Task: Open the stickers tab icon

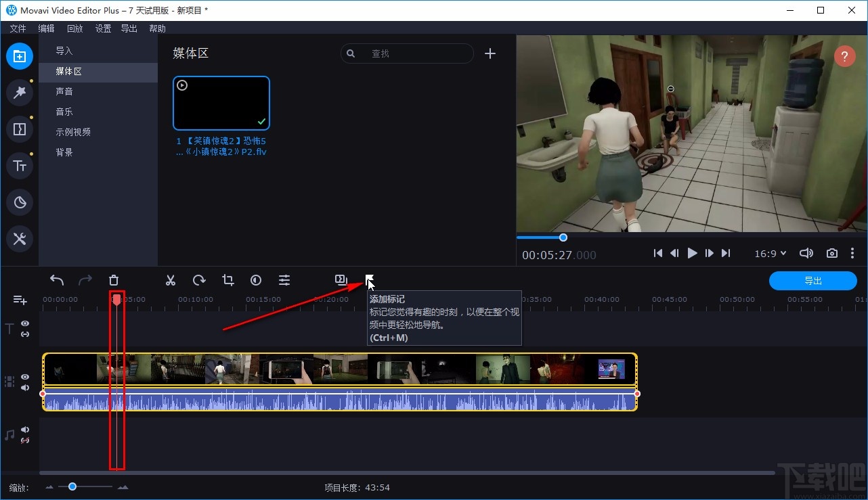Action: pos(20,202)
